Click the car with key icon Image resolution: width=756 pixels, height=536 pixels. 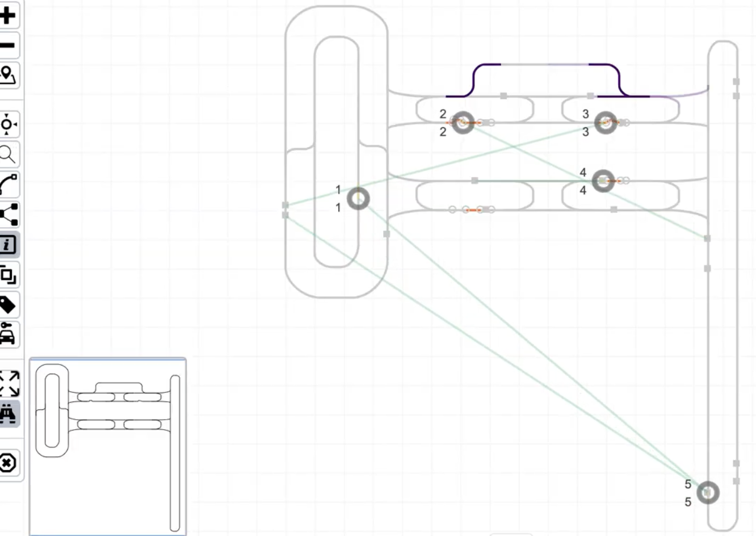click(x=8, y=334)
